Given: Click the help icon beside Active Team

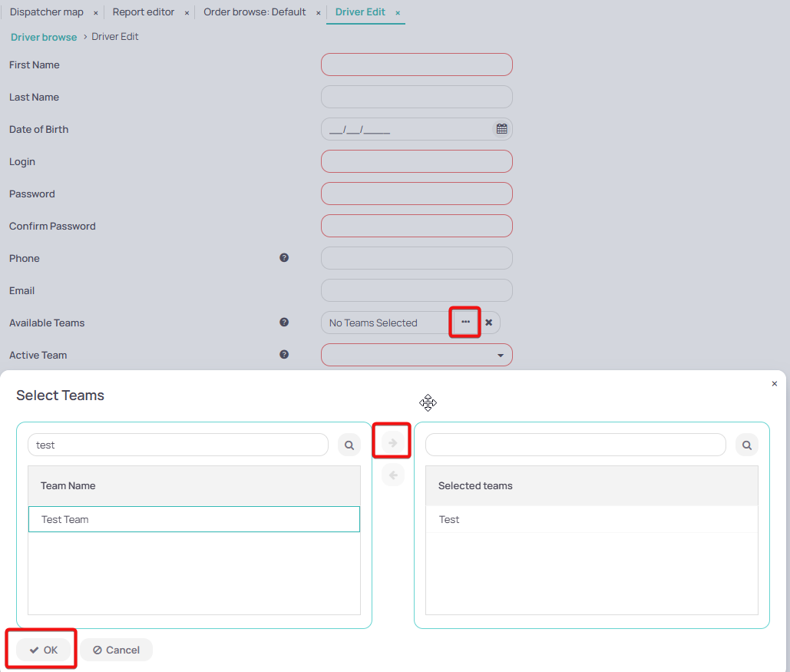Looking at the screenshot, I should pos(284,354).
